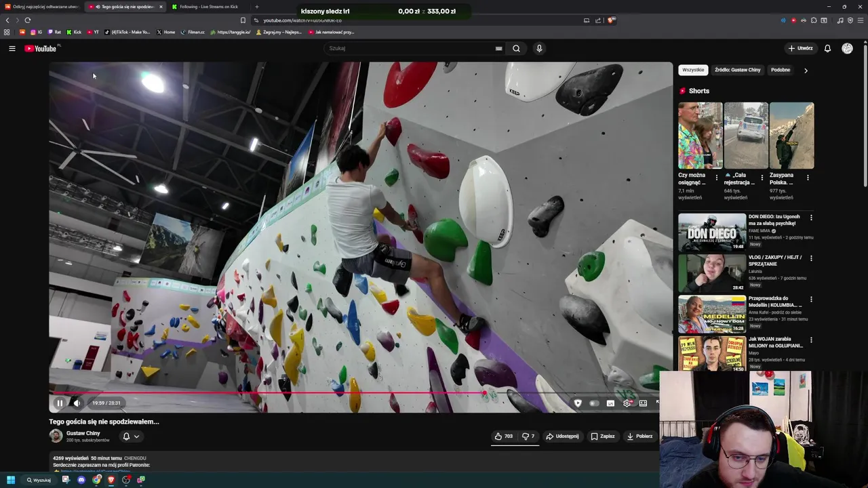Open Kick bookmark in bookmarks bar
The width and height of the screenshot is (868, 488).
[74, 32]
